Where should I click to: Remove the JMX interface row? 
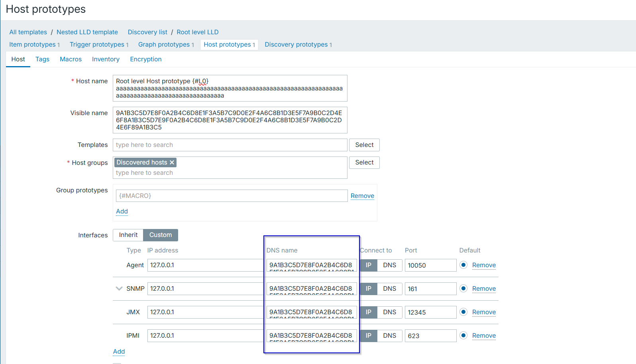[484, 312]
